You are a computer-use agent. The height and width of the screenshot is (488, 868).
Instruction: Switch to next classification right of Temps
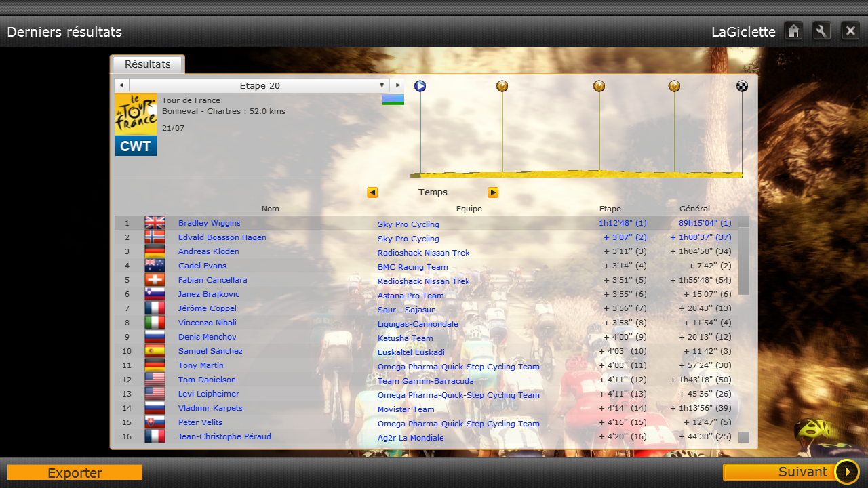coord(493,192)
